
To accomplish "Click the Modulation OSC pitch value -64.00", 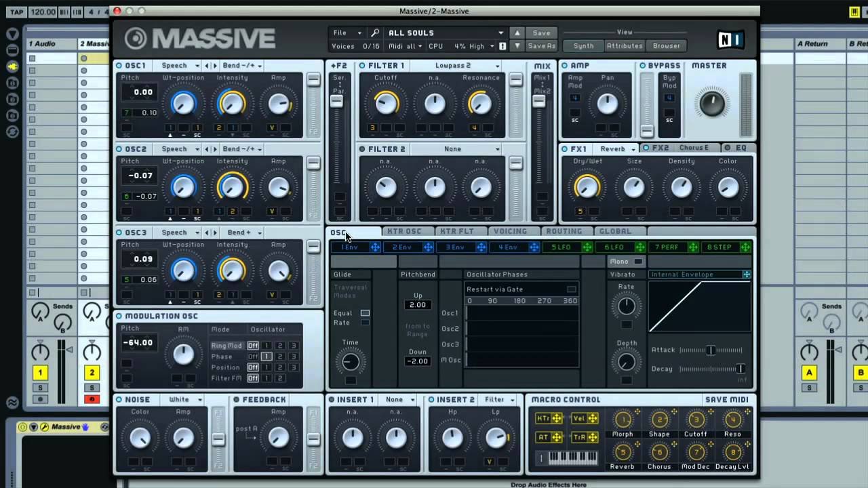I will pyautogui.click(x=138, y=343).
